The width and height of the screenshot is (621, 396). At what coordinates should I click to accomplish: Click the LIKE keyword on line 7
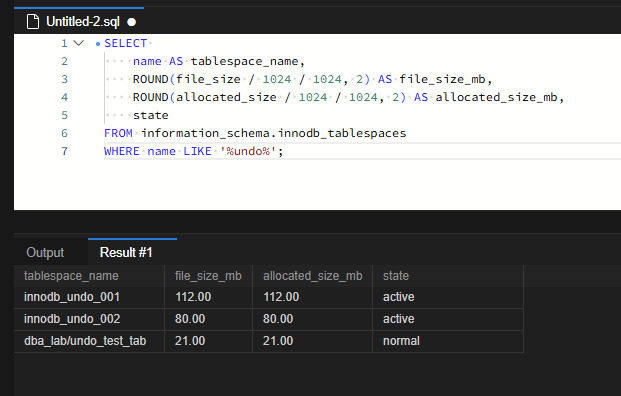point(197,151)
